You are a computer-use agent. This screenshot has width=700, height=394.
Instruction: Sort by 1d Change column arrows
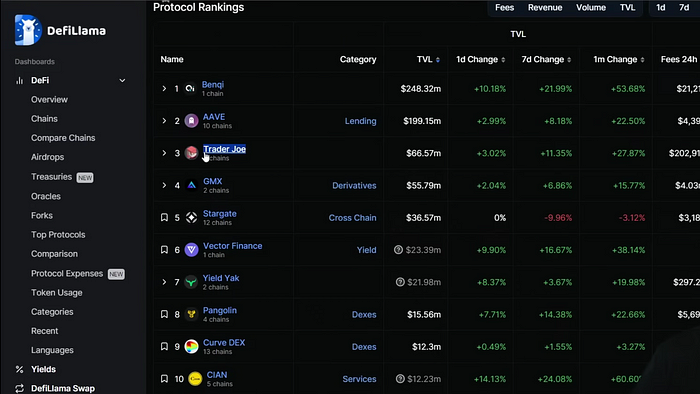click(x=503, y=60)
